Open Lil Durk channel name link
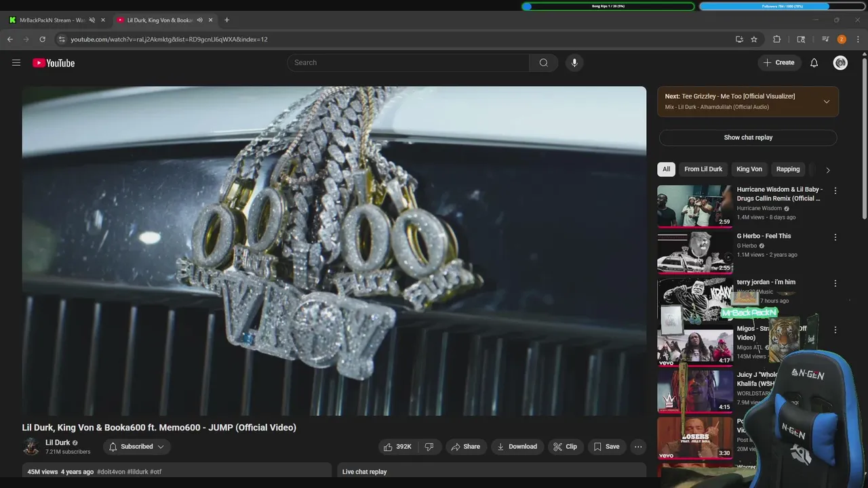Screen dimensions: 868x488 coord(58,443)
